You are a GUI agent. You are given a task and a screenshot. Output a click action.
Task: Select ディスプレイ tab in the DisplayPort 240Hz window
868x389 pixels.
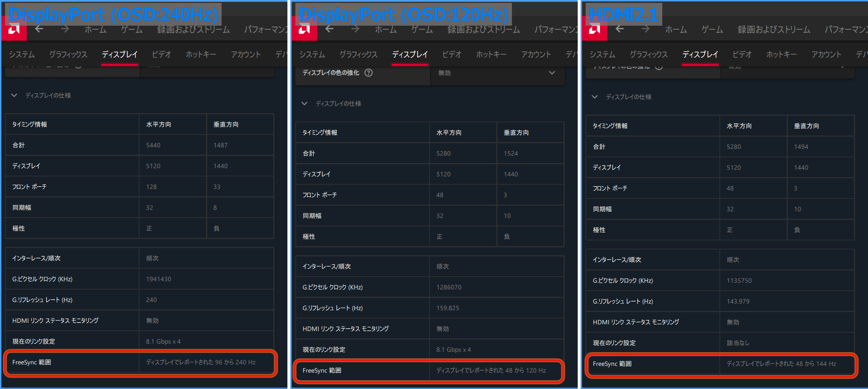click(x=120, y=55)
